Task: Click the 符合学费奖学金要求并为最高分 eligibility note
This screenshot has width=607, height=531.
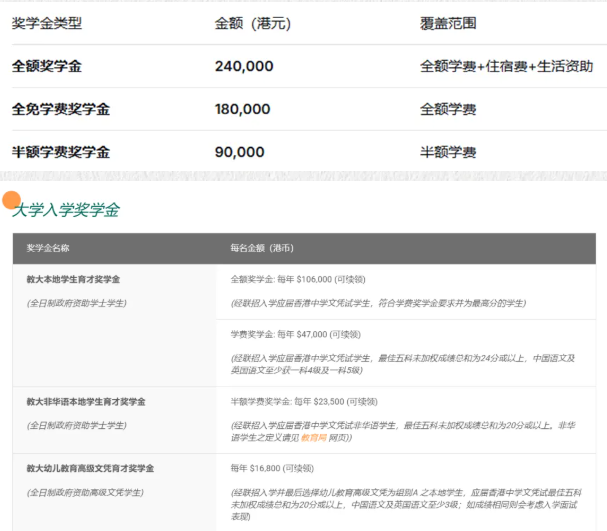Action: (378, 303)
